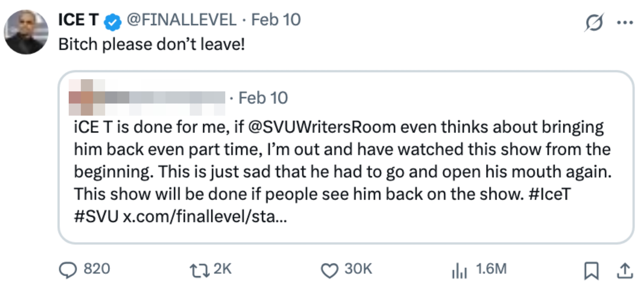Click the main tweet's Feb 10 timestamp
This screenshot has width=644, height=293.
coord(275,20)
